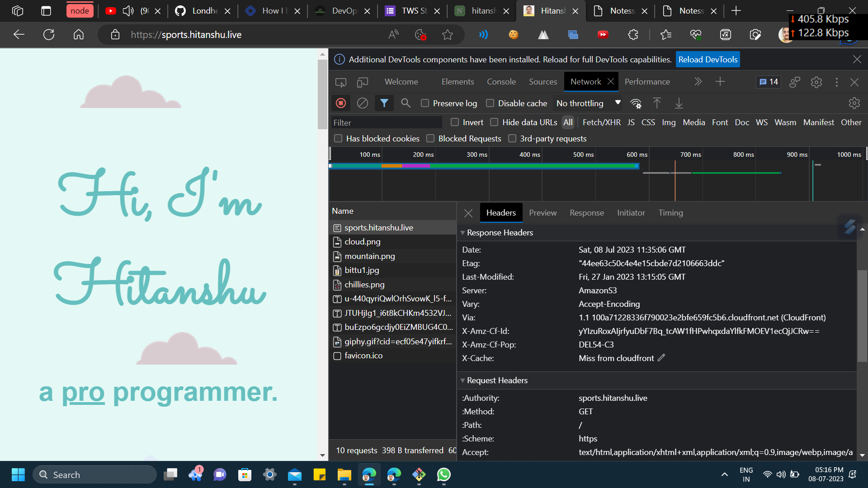Switch to the Performance tab
Image resolution: width=868 pixels, height=488 pixels.
647,82
